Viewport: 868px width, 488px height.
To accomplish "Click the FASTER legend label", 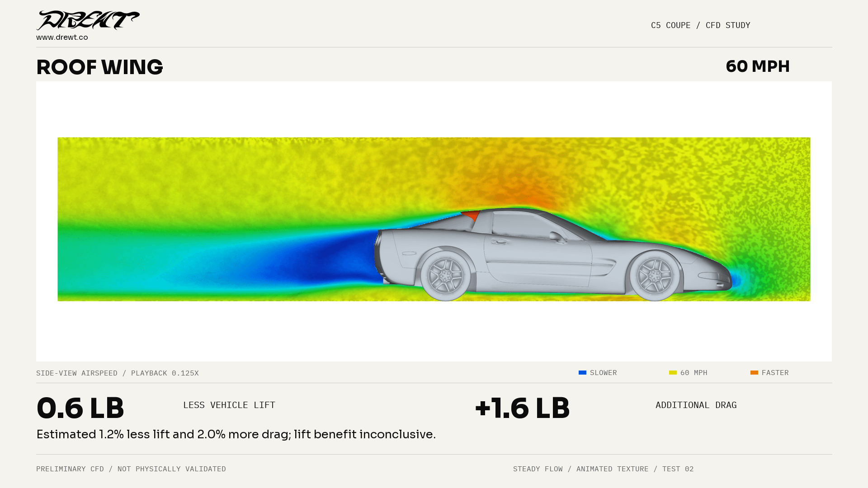I will coord(775,373).
